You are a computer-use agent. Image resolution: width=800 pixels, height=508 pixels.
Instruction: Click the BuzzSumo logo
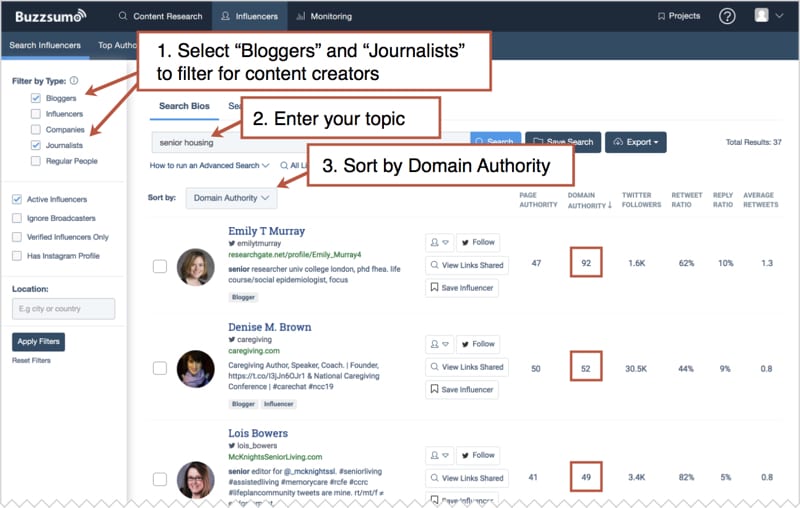click(50, 16)
